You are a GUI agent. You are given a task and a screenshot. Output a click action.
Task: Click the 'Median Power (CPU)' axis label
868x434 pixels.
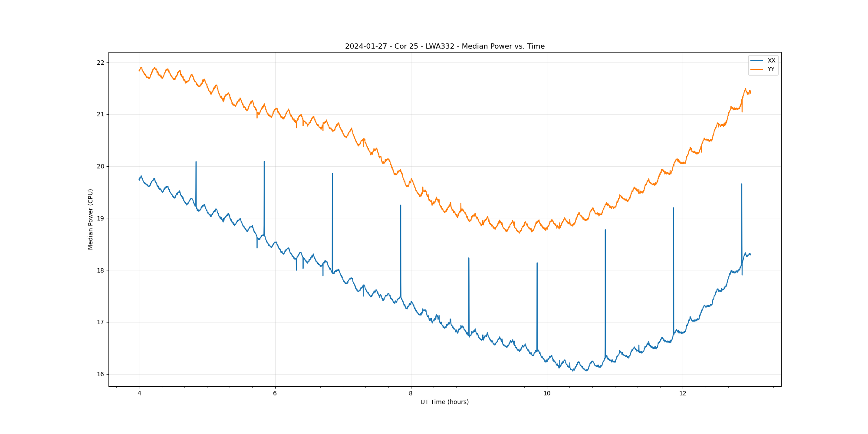click(x=91, y=219)
